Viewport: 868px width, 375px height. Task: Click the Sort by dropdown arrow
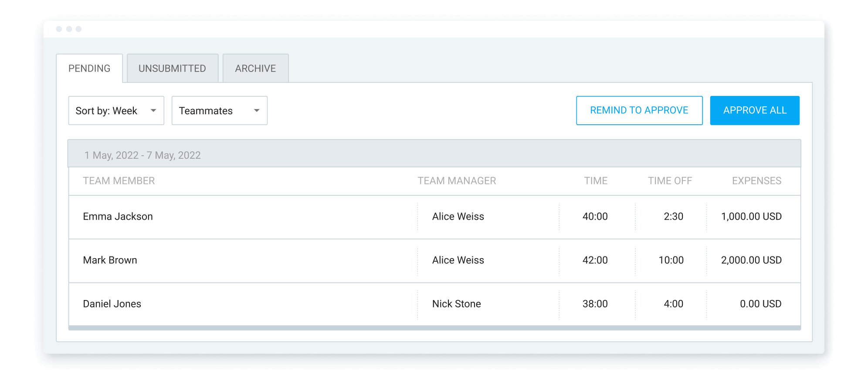point(153,111)
